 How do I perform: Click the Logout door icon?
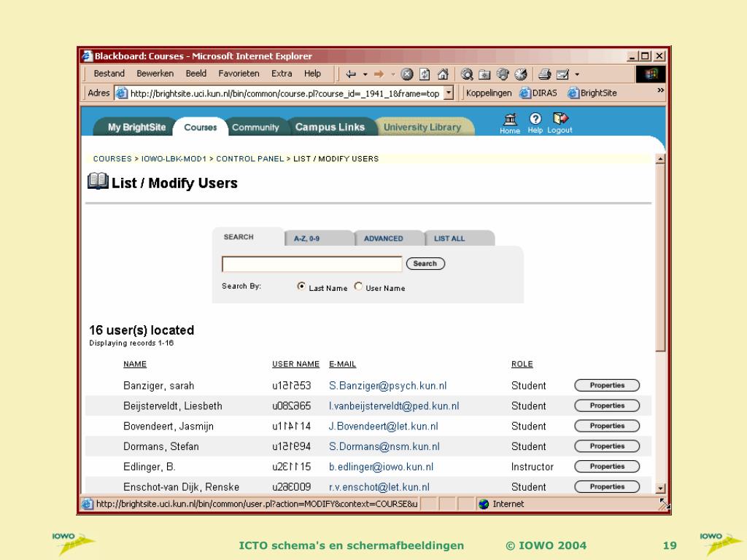tap(561, 118)
